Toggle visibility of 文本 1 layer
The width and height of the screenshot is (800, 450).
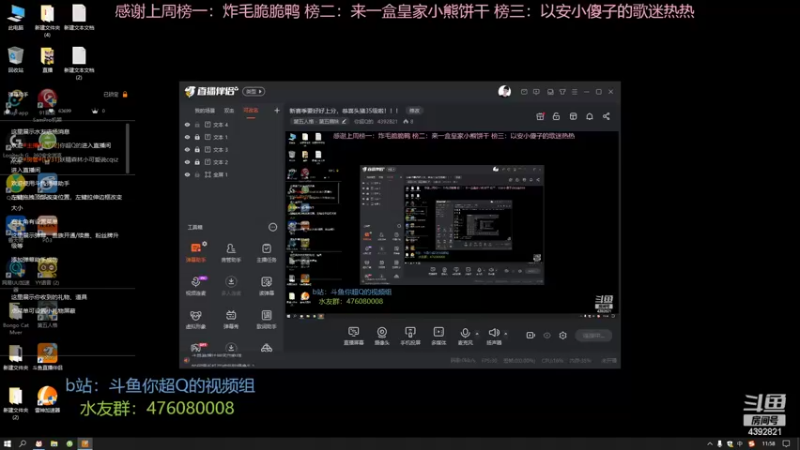[187, 137]
